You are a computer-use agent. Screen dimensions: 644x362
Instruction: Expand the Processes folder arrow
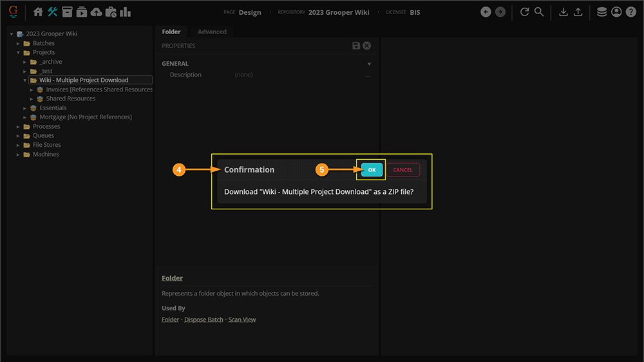click(18, 126)
